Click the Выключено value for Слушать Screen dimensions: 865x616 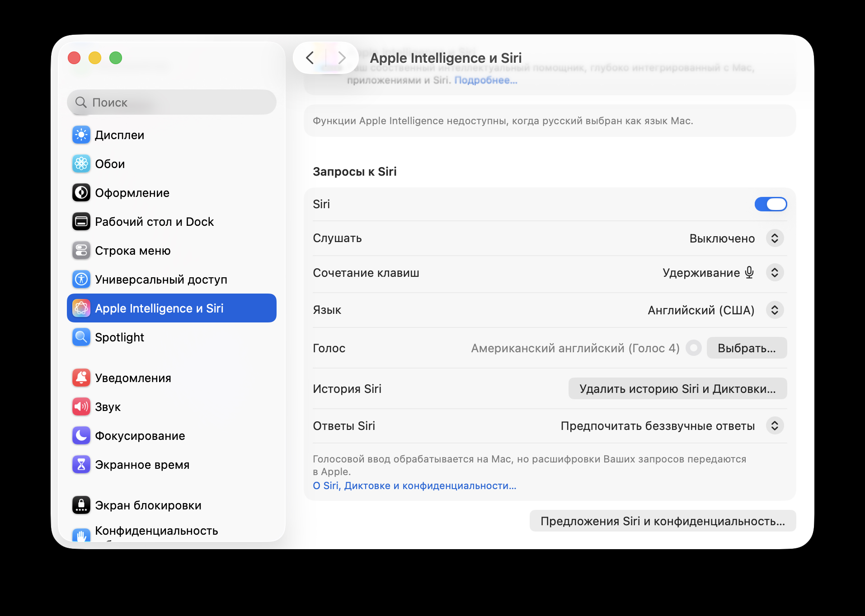tap(722, 238)
